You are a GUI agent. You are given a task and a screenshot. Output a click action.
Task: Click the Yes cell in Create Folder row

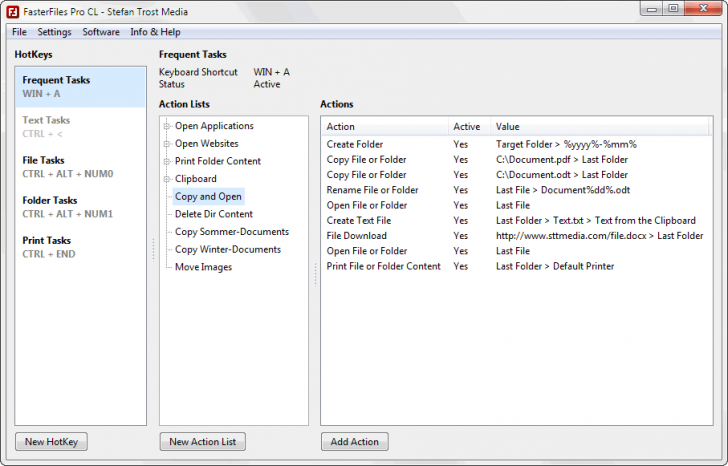click(461, 144)
